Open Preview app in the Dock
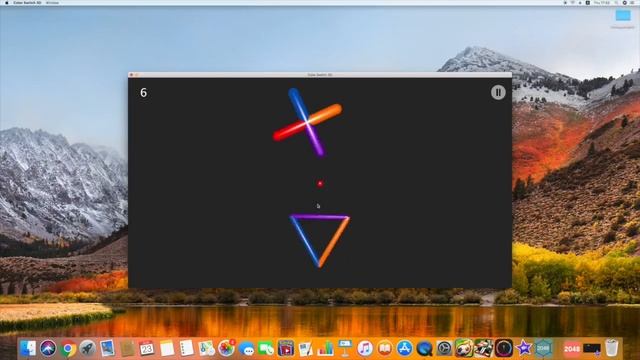This screenshot has height=360, width=640. click(x=107, y=349)
